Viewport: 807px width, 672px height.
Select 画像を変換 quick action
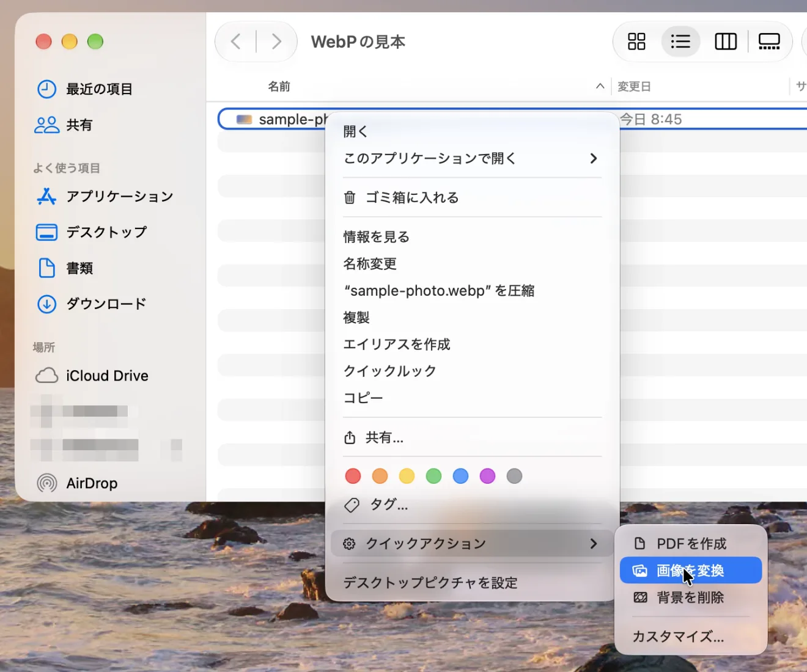(691, 571)
